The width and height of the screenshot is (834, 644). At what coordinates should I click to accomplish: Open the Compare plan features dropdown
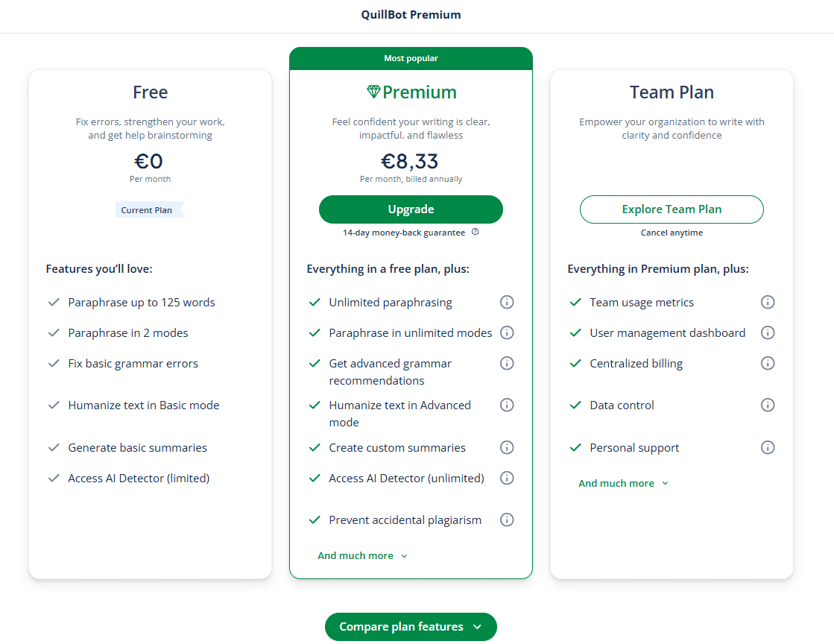tap(411, 627)
